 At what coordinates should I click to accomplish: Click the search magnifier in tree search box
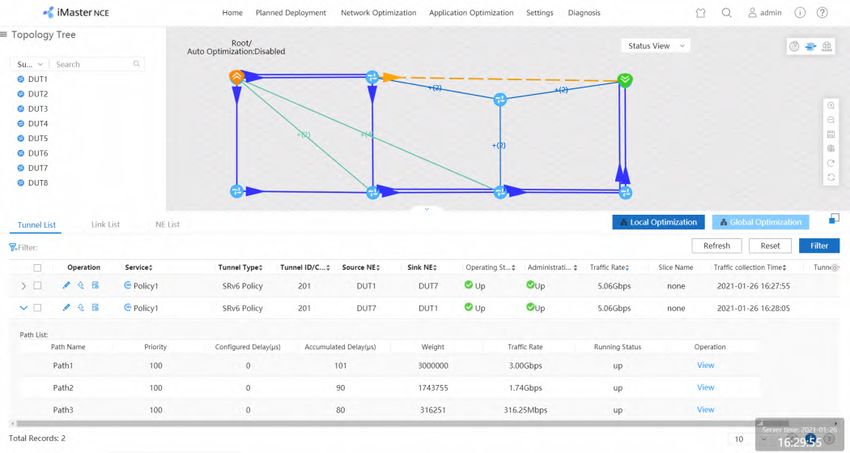[x=137, y=64]
